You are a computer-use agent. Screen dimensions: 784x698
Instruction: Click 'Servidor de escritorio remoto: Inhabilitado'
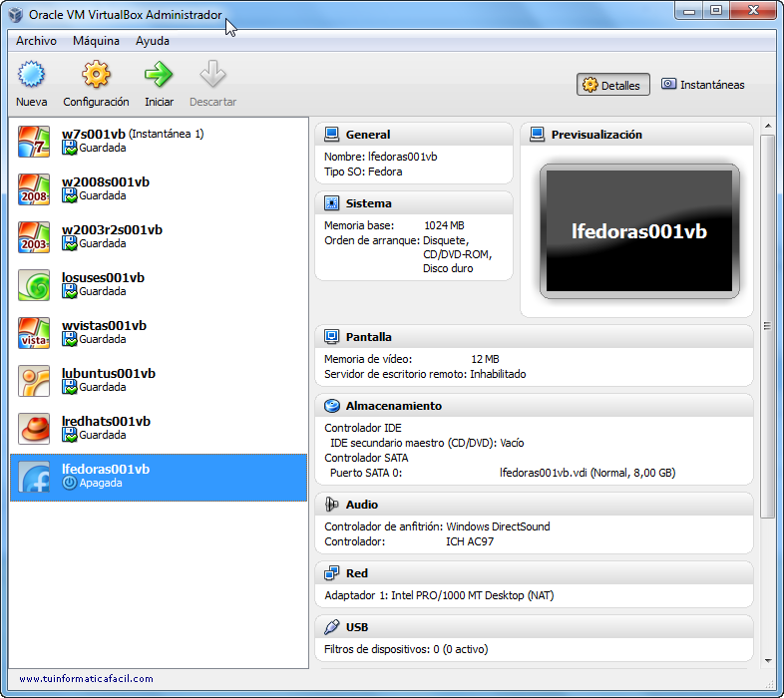(425, 374)
